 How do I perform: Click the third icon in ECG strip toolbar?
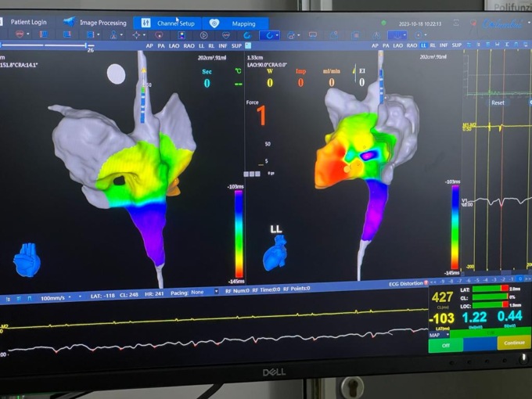(x=30, y=298)
